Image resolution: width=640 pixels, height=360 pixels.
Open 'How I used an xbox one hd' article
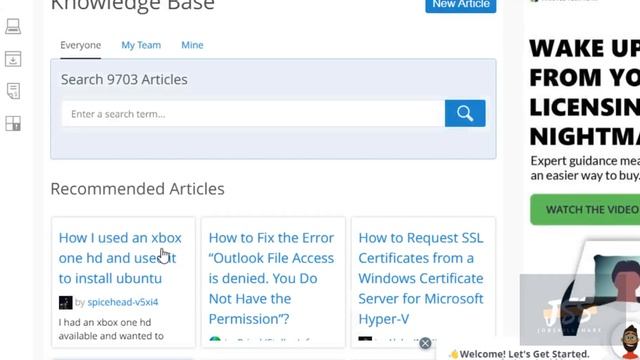120,258
